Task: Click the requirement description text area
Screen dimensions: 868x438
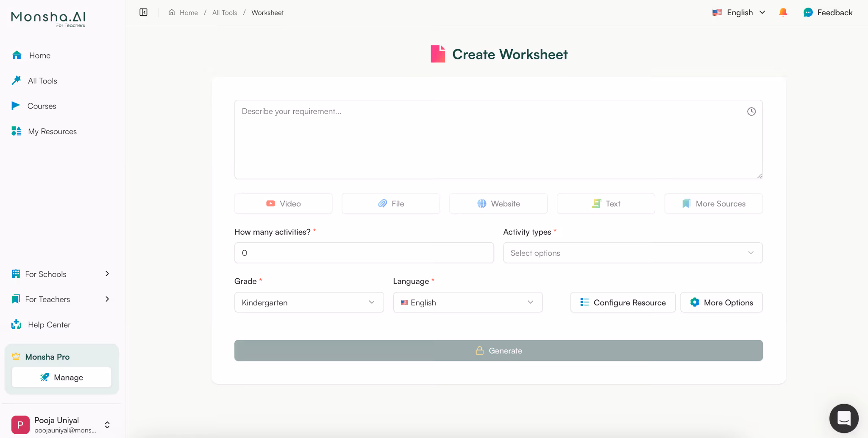Action: click(x=498, y=140)
